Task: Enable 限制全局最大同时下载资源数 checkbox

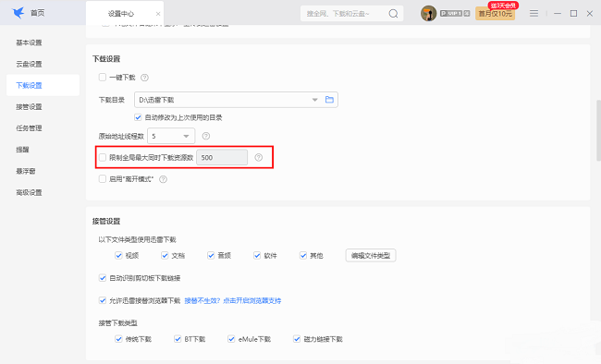Action: pyautogui.click(x=103, y=157)
